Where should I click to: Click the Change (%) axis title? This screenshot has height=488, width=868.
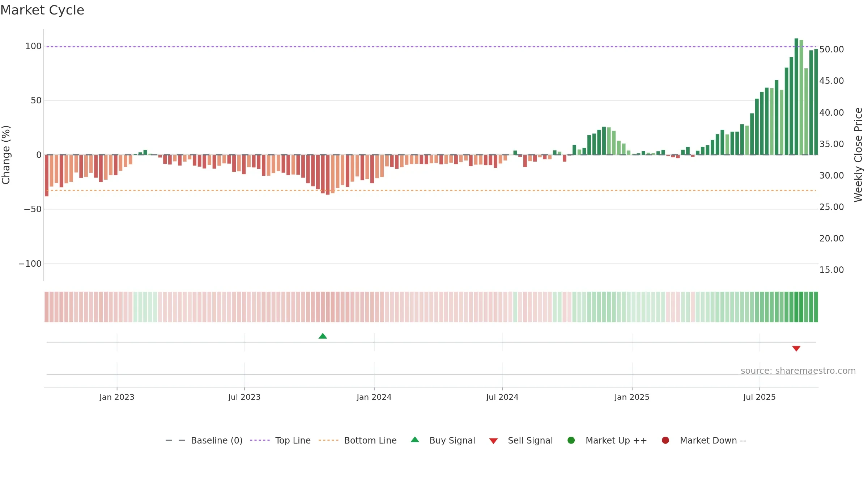click(6, 155)
